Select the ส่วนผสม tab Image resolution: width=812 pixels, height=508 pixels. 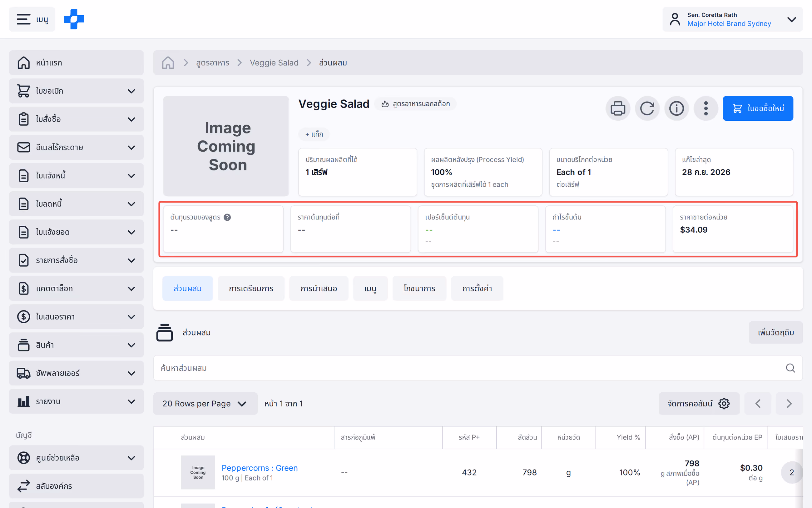click(x=188, y=289)
